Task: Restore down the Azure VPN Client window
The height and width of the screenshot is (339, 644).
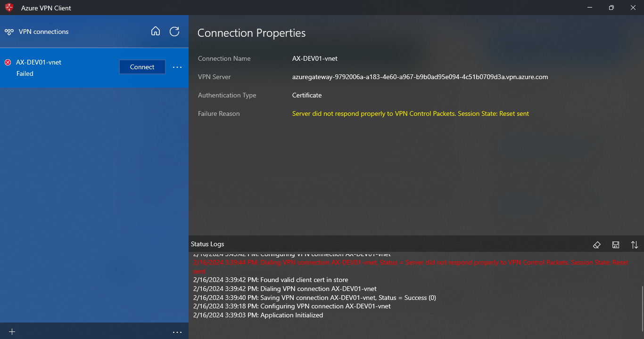Action: tap(611, 8)
